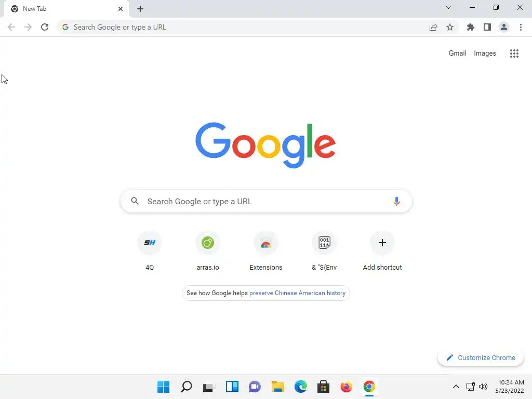Reload the current page
The height and width of the screenshot is (399, 532).
[x=45, y=27]
